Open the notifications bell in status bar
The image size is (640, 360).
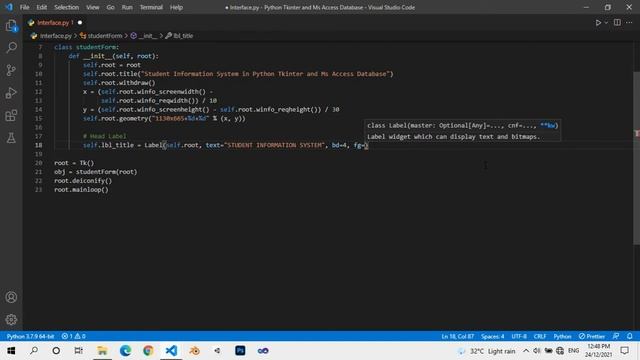click(630, 336)
